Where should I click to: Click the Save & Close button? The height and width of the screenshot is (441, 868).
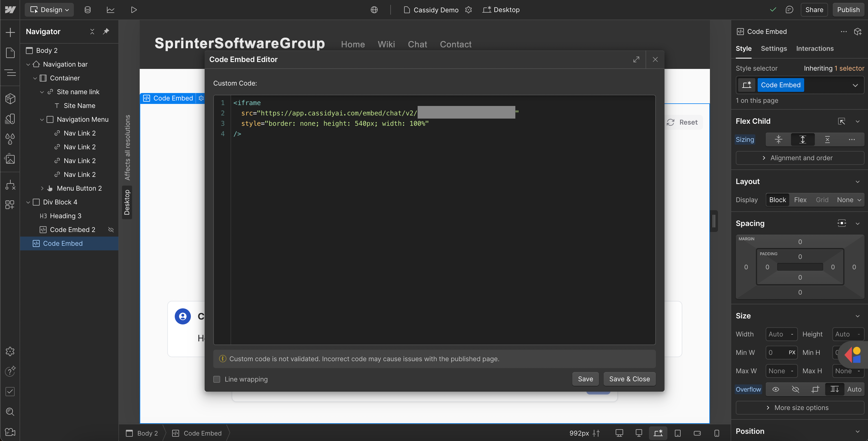(x=629, y=379)
